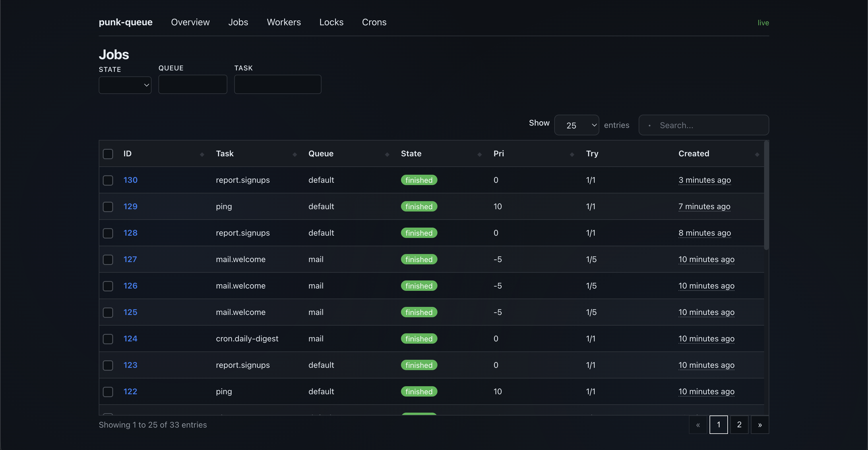The width and height of the screenshot is (868, 450).
Task: Check the box for job 123
Action: 108,365
